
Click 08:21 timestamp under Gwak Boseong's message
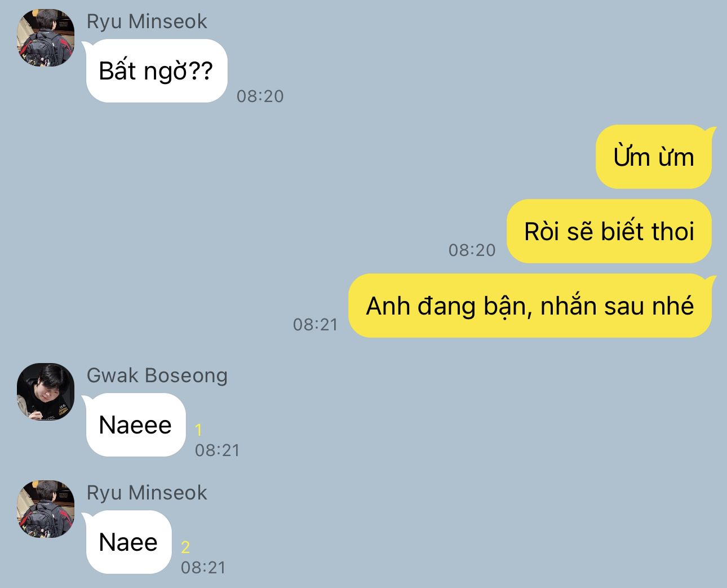point(218,450)
